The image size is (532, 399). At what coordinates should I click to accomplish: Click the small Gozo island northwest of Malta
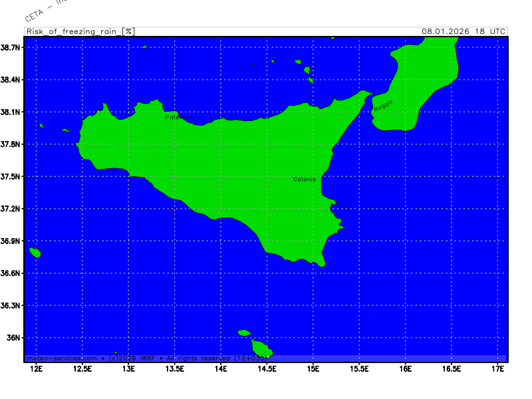244,332
